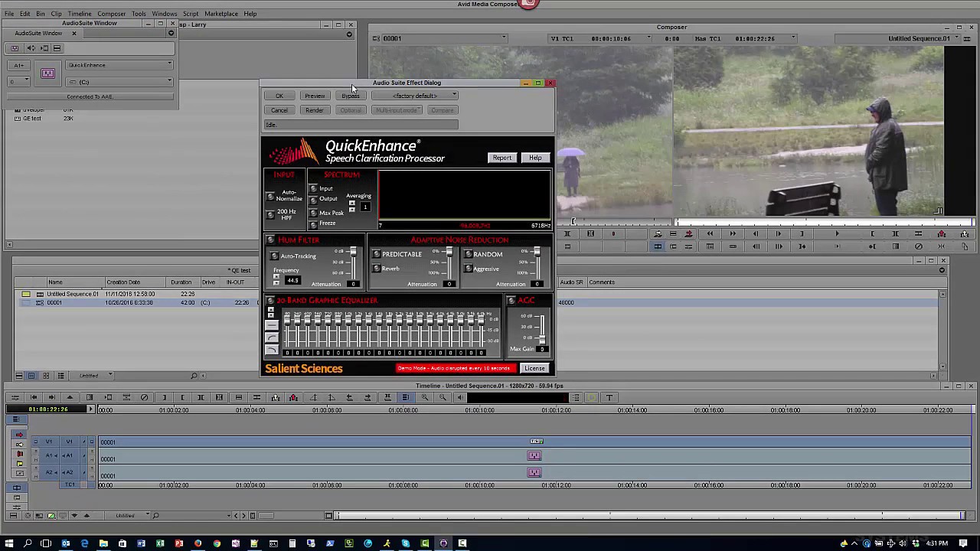Enable the 20-Band Graphic Equalizer

[270, 301]
